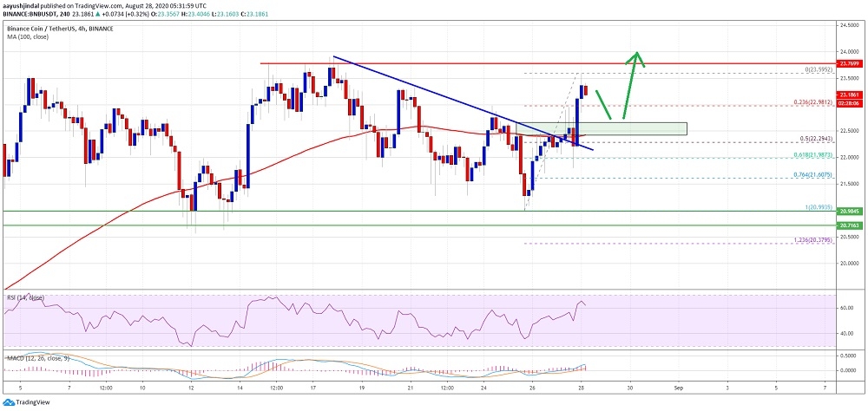Click the 22.5000 price axis value
This screenshot has width=868, height=411.
[849, 131]
